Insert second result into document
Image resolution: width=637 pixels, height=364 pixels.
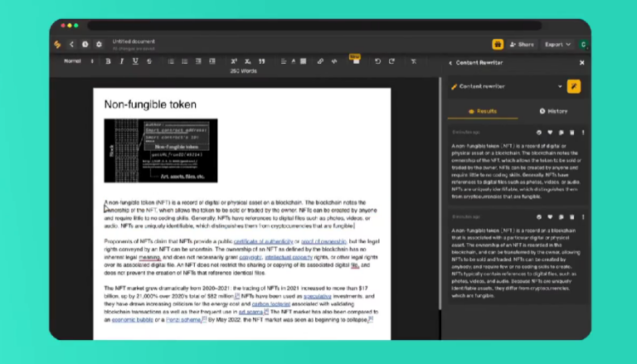[x=538, y=217]
